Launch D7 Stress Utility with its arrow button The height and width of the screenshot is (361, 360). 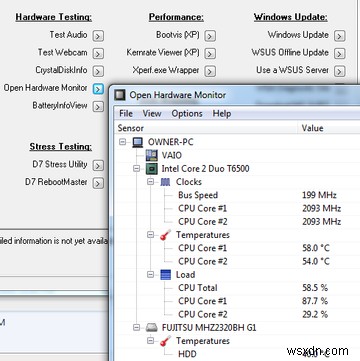click(x=98, y=165)
